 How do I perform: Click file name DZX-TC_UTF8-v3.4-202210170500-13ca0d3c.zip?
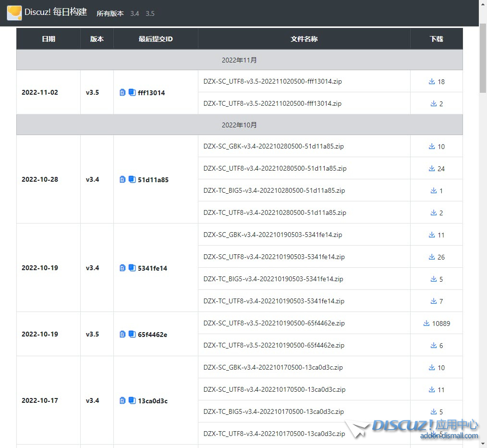pos(274,434)
